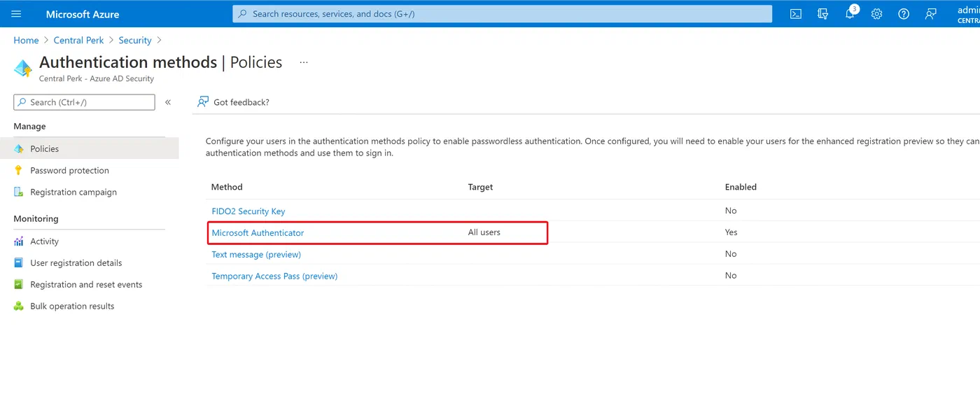
Task: Open Cloud Shell from the top bar
Action: (796, 14)
